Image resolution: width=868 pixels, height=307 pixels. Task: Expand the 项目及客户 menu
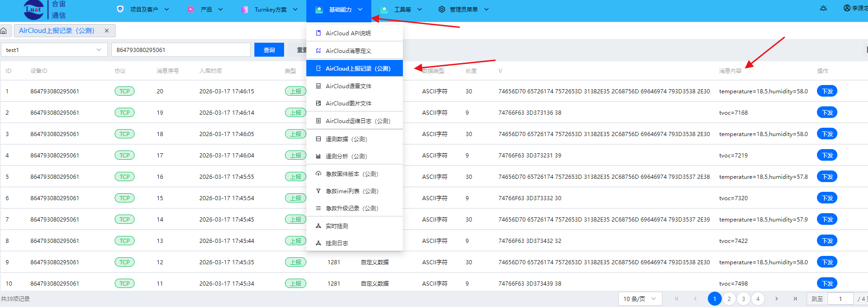(167, 9)
